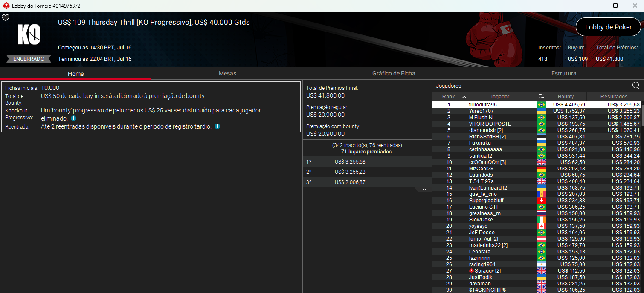Open the Gráfico de Ficha tab
This screenshot has width=644, height=293.
coord(394,73)
